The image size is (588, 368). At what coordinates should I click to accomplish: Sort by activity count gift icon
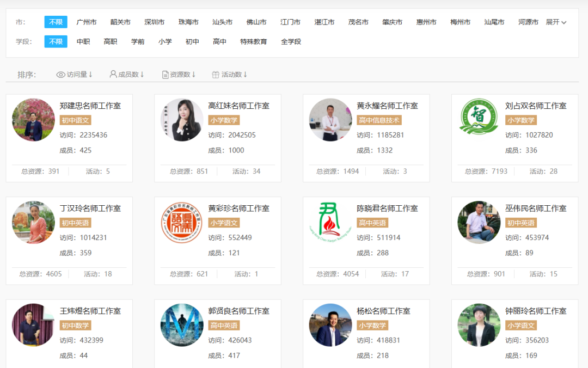pos(216,75)
